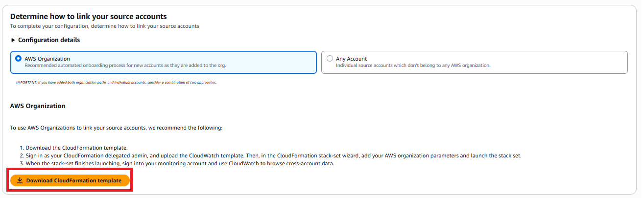The image size is (644, 198).
Task: Click the 'To complete your configuration' subtitle text
Action: 105,26
